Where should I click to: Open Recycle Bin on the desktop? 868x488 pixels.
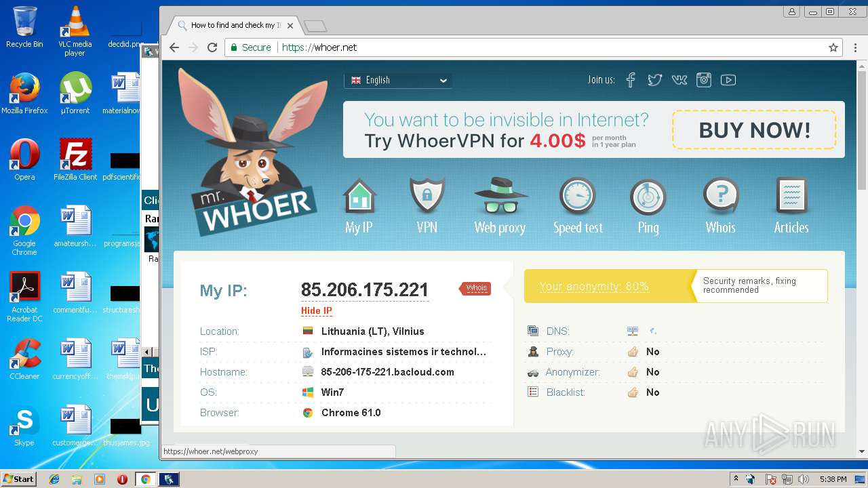(x=24, y=28)
